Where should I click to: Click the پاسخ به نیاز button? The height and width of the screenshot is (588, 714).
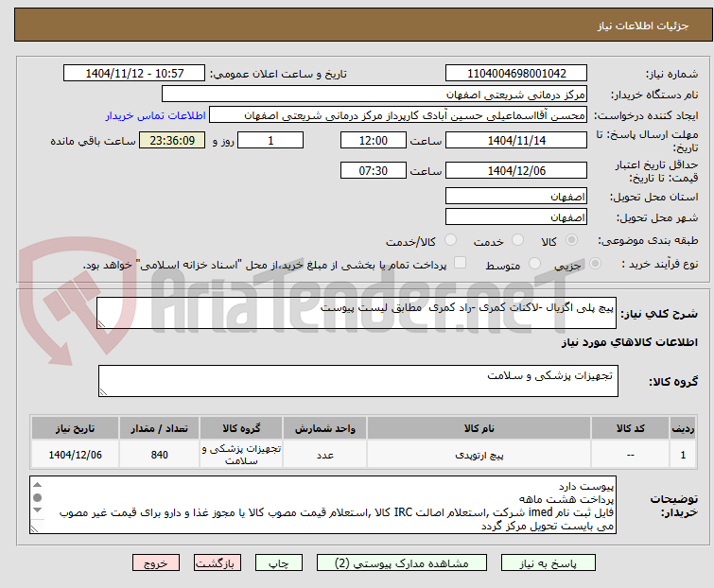tap(549, 563)
